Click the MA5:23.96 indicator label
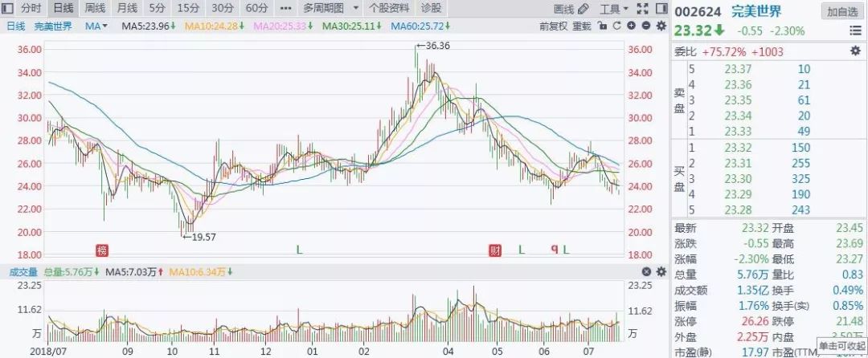The width and height of the screenshot is (868, 358). (x=149, y=26)
